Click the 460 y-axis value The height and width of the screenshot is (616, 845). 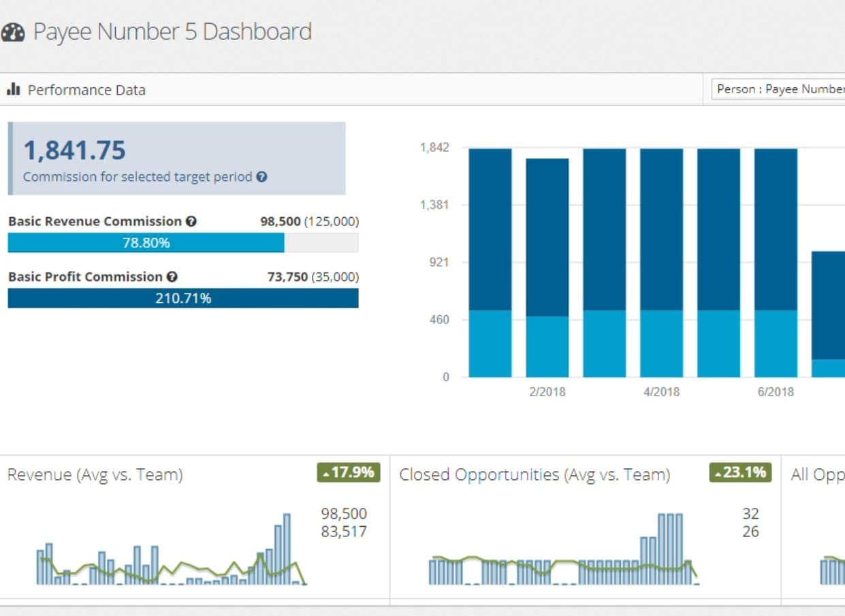[440, 319]
